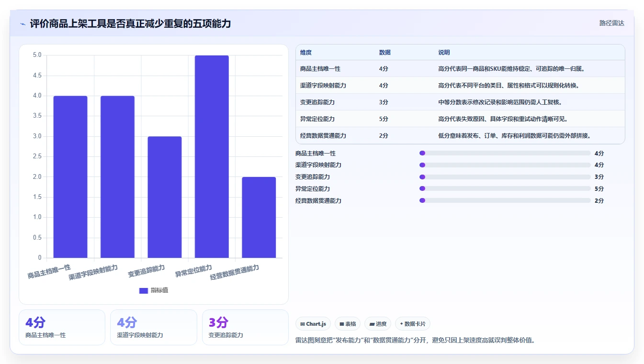
Task: Click the 渠道字段映射能力 bar in chart
Action: [x=117, y=177]
